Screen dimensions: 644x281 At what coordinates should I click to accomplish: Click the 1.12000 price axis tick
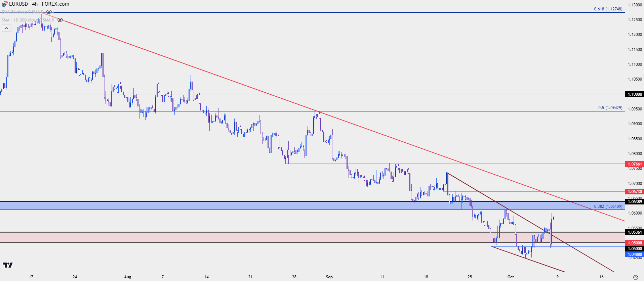635,35
